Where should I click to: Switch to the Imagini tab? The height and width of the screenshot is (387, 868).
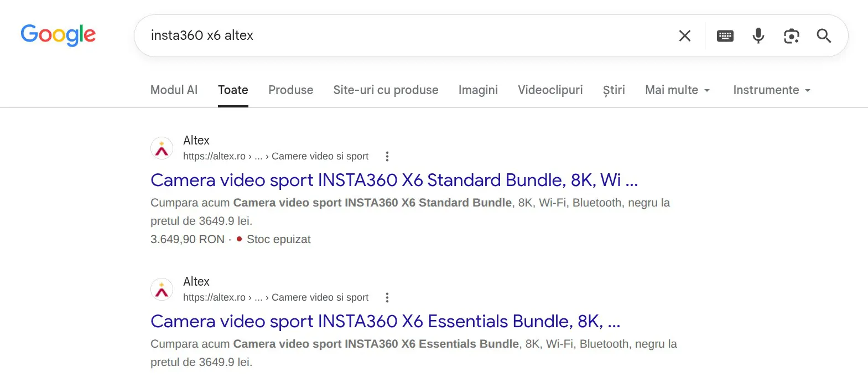point(478,90)
